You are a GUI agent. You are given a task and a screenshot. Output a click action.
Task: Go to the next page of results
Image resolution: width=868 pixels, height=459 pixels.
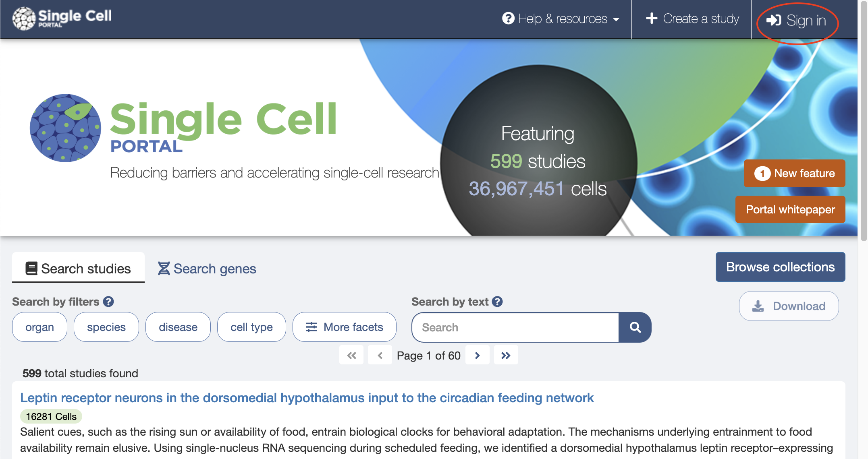(x=478, y=355)
